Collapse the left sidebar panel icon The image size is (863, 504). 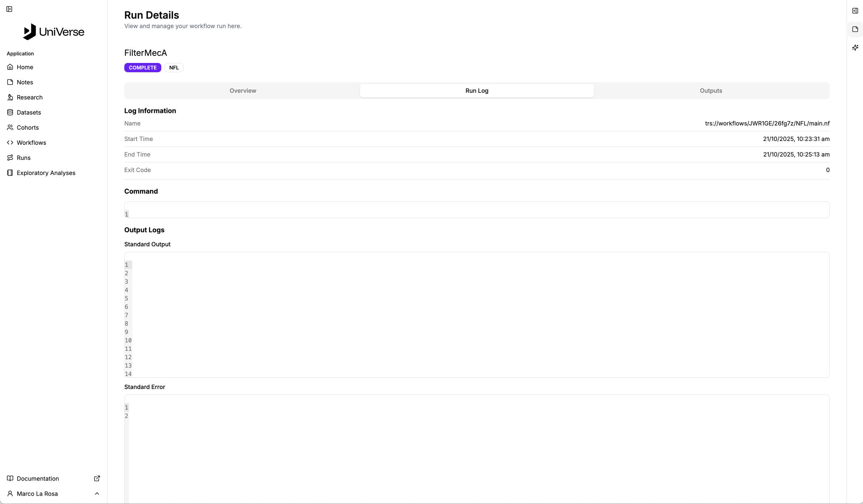click(x=9, y=9)
